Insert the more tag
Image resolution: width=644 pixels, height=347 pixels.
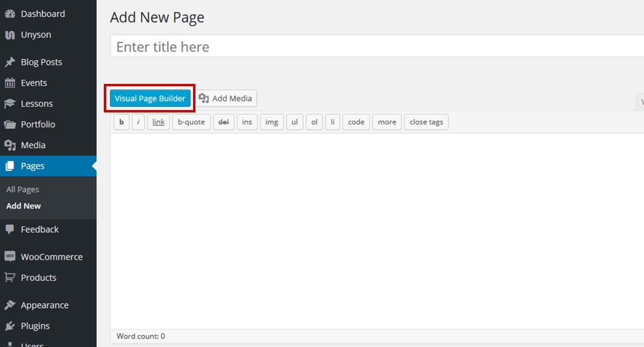click(x=387, y=122)
